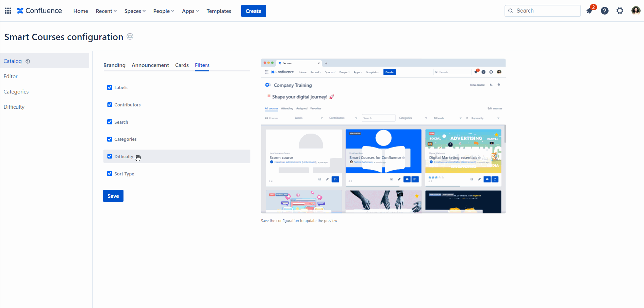Toggle the Contributors checkbox
The image size is (644, 308).
click(110, 105)
